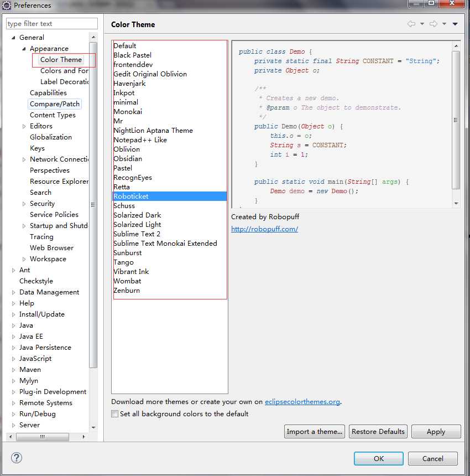Click the Preferences window title icon

click(x=7, y=6)
